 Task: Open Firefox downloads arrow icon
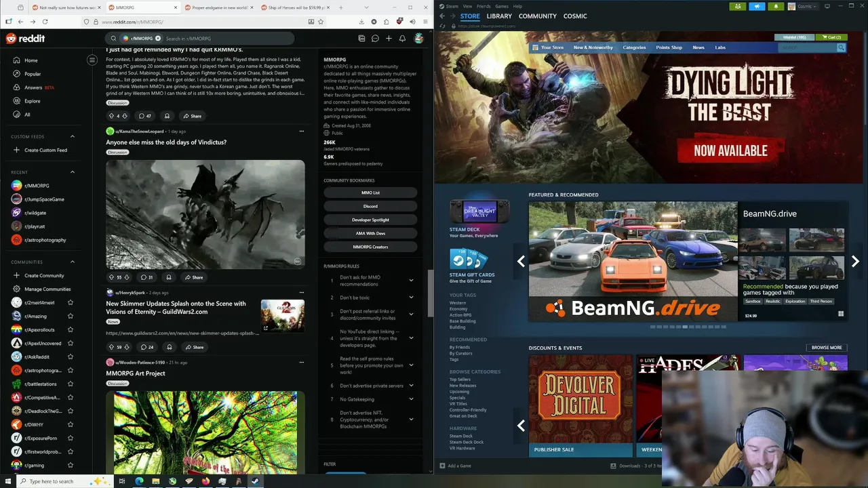pyautogui.click(x=362, y=22)
